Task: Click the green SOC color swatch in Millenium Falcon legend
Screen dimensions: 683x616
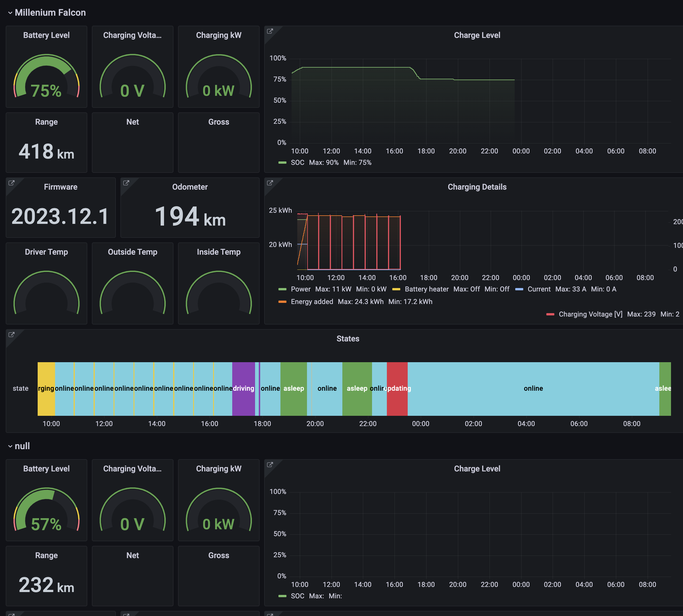Action: 282,163
